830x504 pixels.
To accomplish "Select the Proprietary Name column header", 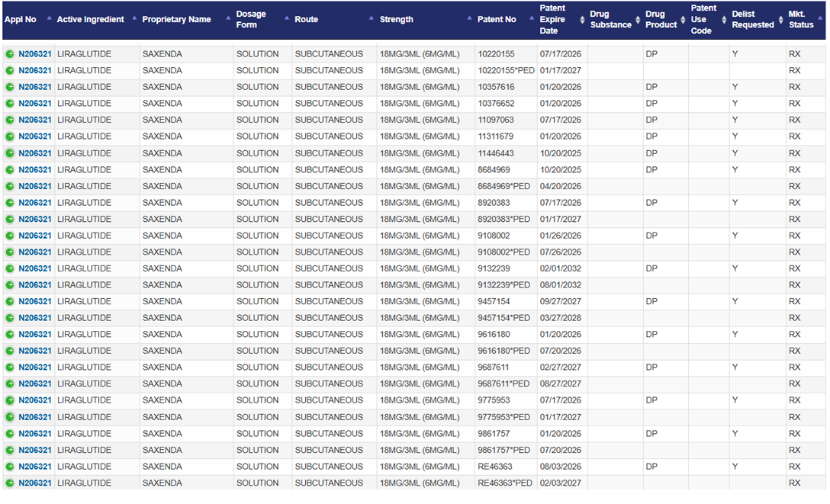I will click(176, 20).
